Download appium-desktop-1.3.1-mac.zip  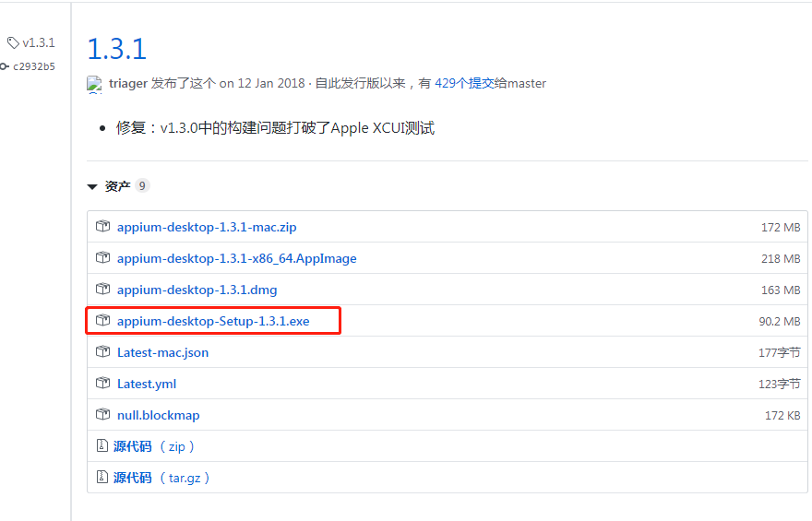pos(207,227)
